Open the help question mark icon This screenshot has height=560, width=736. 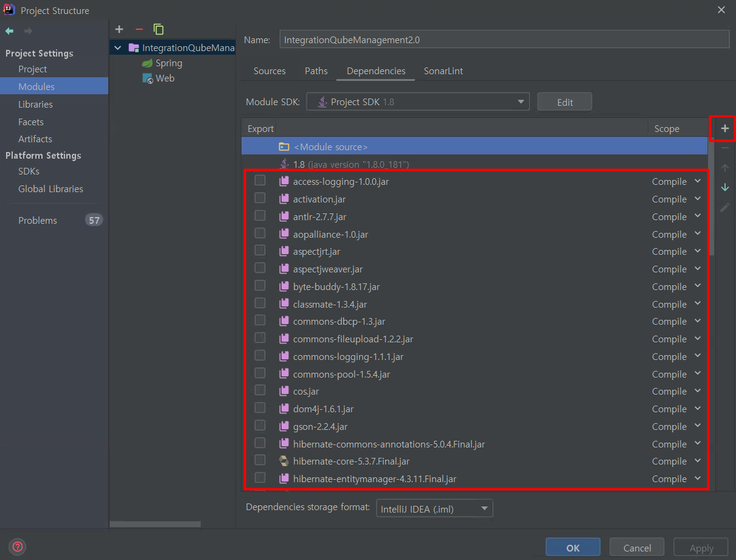[x=18, y=546]
